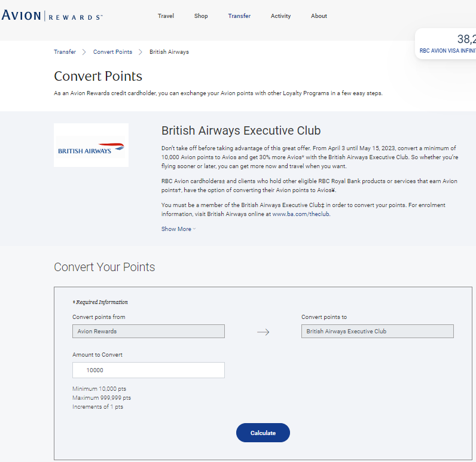Click the Amount to Convert field
The height and width of the screenshot is (462, 476).
pos(148,370)
